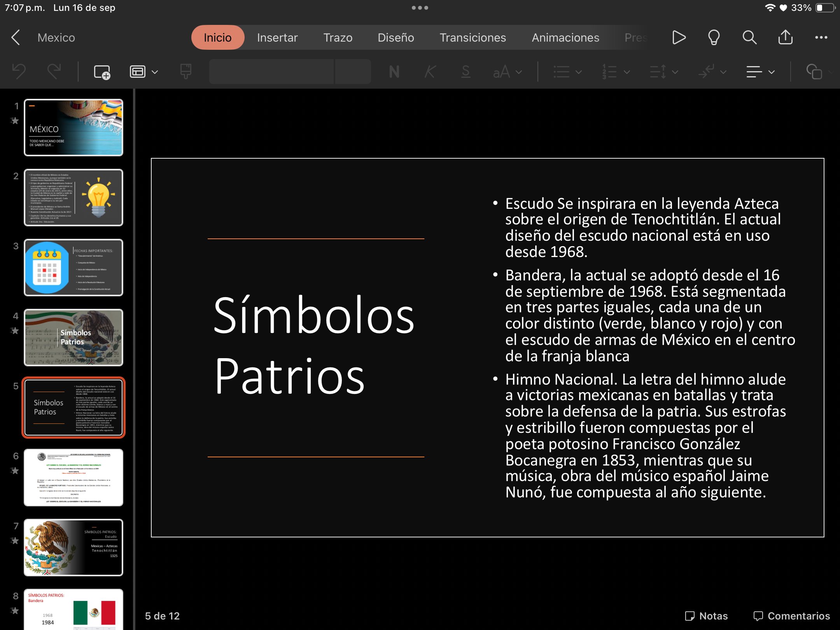Click the transition star on slide 4

(x=15, y=331)
